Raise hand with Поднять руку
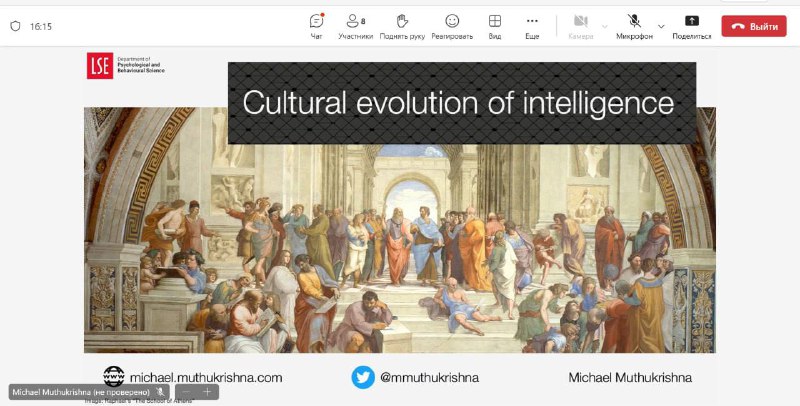 tap(402, 26)
